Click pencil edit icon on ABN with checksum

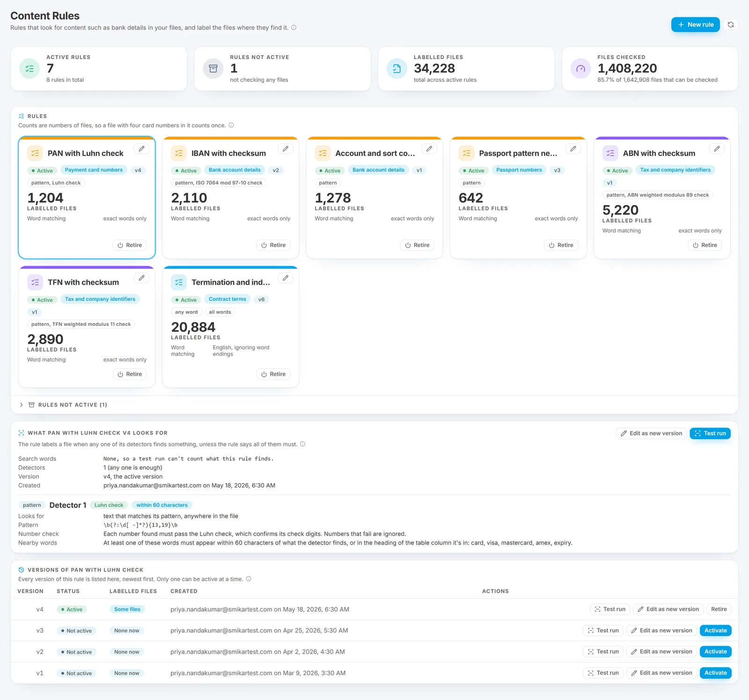pyautogui.click(x=717, y=149)
